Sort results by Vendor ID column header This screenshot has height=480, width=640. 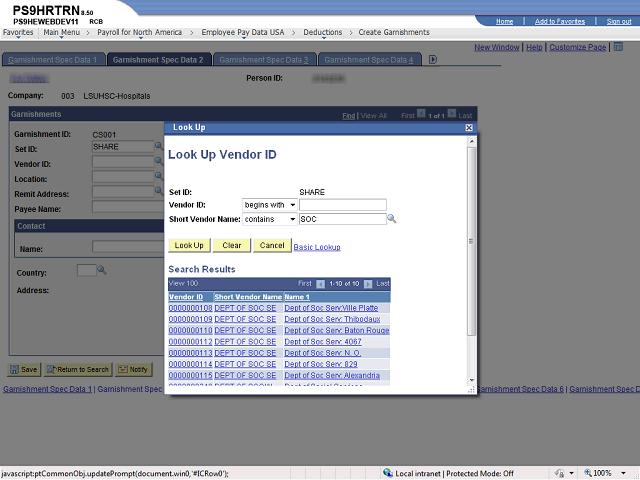click(186, 297)
